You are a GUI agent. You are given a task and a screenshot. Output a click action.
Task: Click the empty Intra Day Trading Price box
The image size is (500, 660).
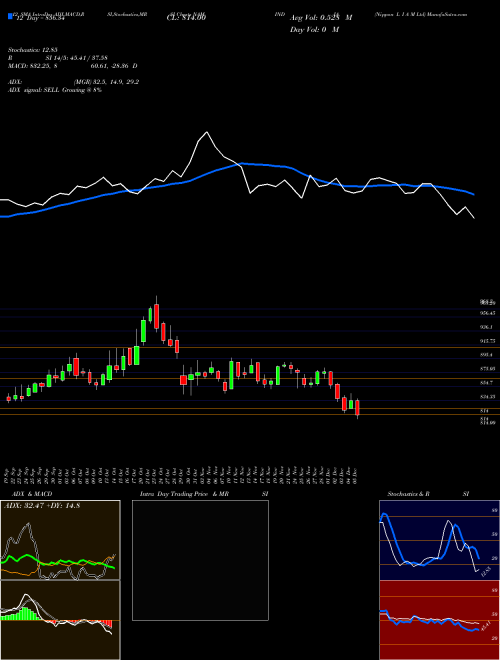pyautogui.click(x=200, y=560)
